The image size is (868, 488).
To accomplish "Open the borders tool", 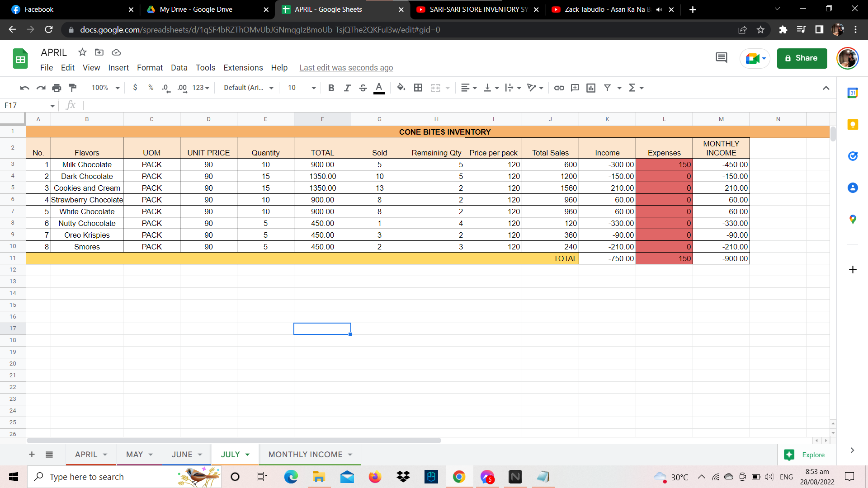I will pos(418,88).
